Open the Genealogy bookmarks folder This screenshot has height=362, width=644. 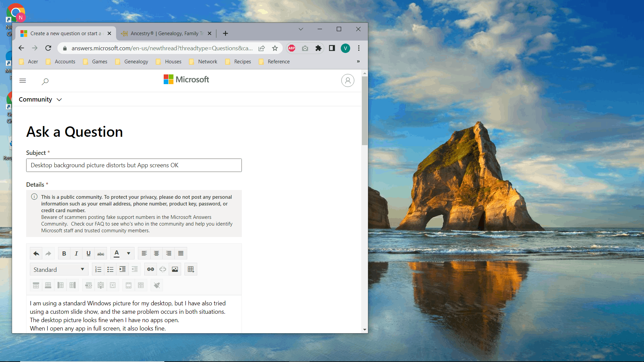point(132,62)
